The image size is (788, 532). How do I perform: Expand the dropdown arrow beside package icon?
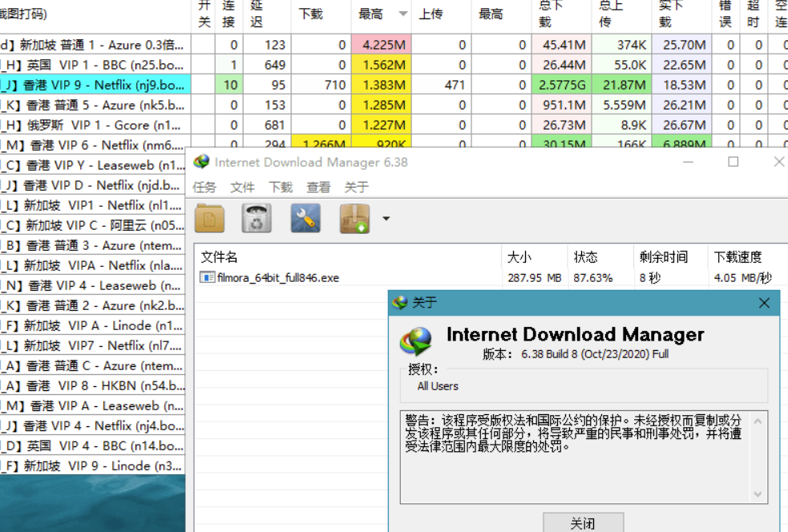[x=386, y=219]
